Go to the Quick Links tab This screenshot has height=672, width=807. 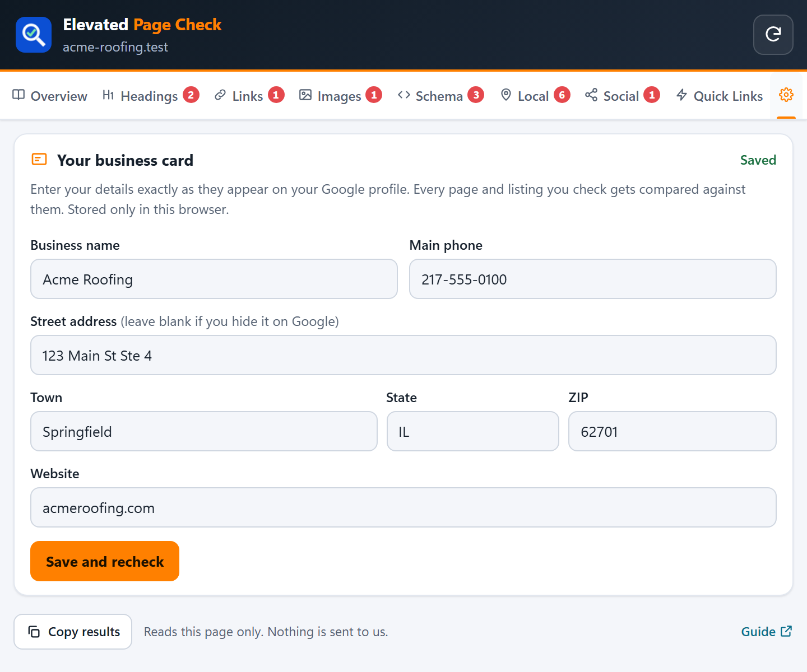click(x=720, y=96)
